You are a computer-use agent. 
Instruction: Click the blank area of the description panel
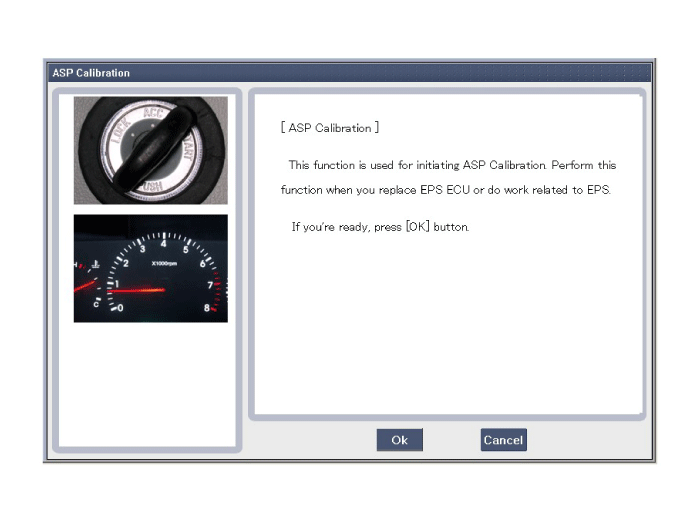point(445,330)
